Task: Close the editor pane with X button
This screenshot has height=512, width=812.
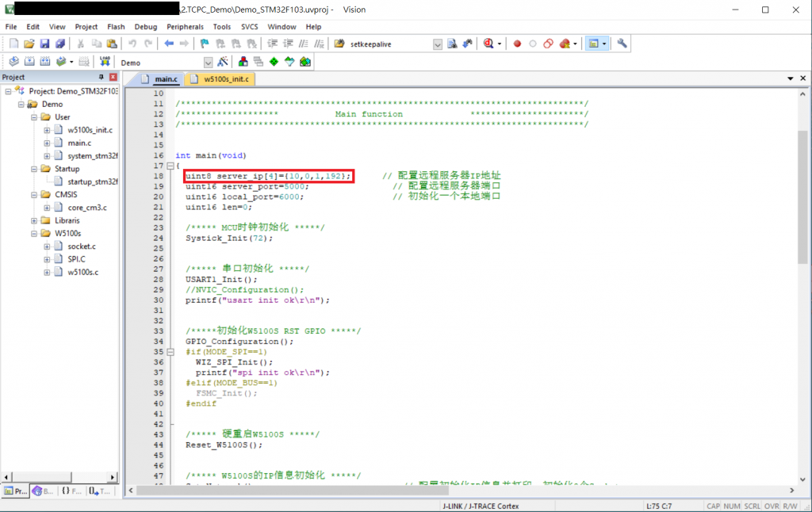Action: [x=802, y=78]
